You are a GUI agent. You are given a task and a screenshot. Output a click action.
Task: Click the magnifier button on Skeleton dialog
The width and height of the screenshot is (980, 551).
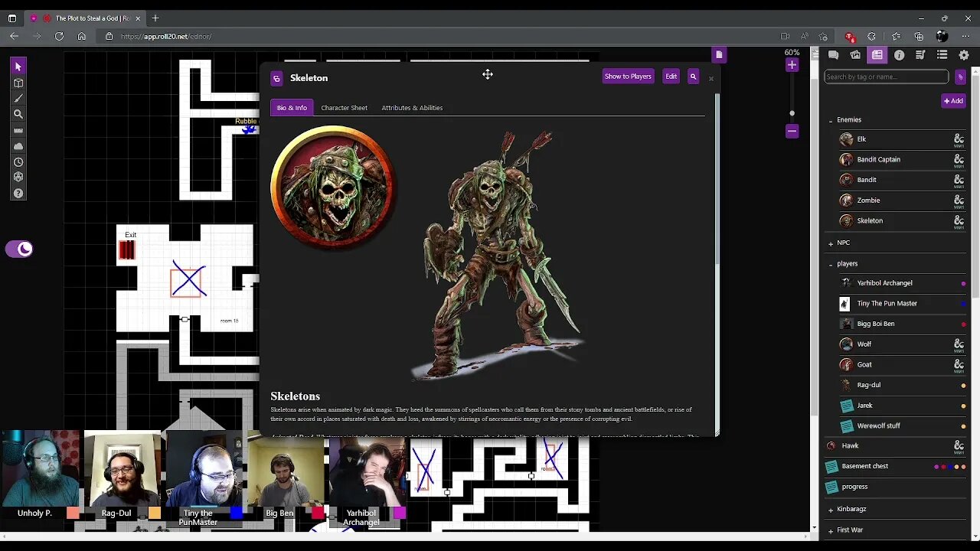coord(693,77)
